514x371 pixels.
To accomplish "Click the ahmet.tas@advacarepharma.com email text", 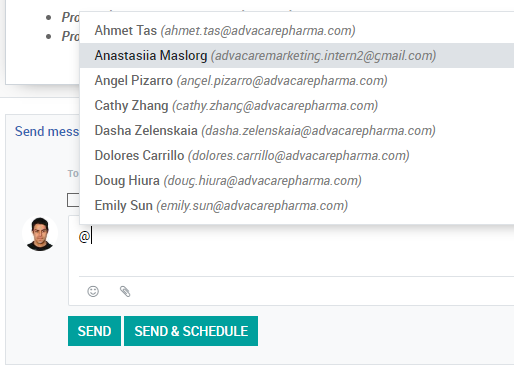I will pos(258,31).
